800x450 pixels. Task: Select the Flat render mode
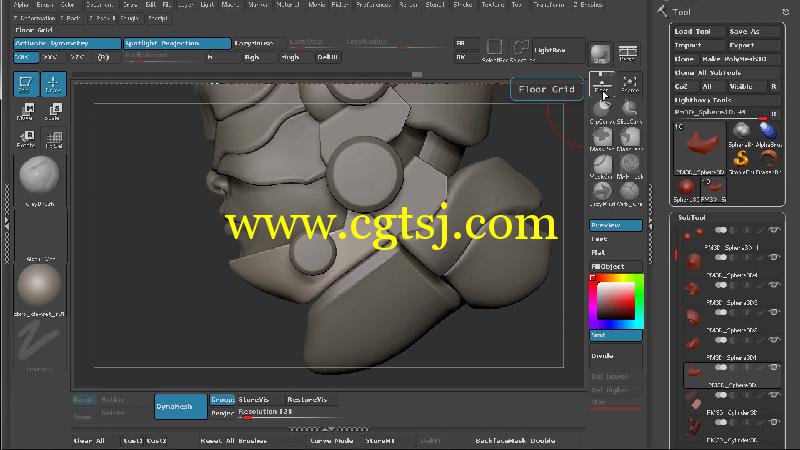click(x=615, y=253)
